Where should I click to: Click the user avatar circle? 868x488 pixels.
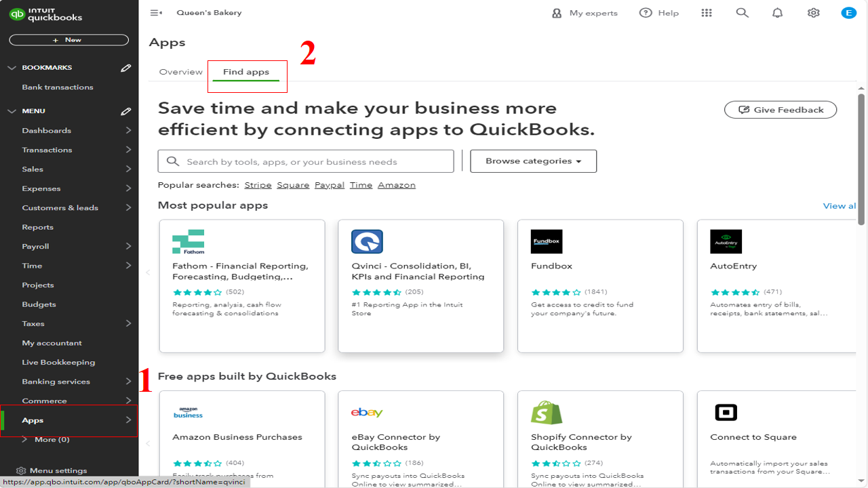coord(848,12)
